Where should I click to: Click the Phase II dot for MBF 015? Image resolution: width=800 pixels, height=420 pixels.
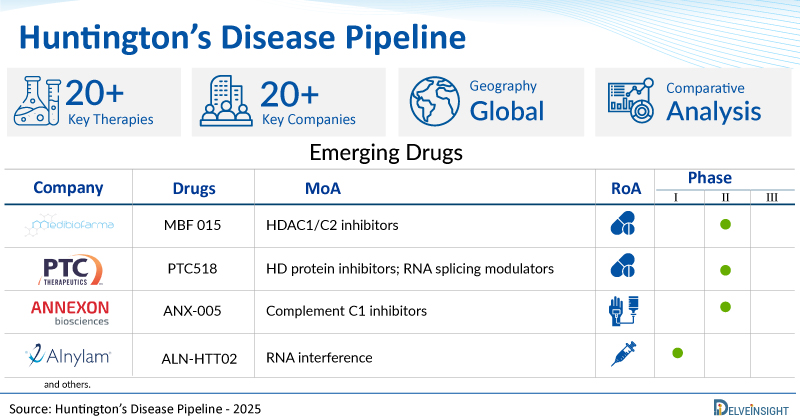[x=726, y=224]
